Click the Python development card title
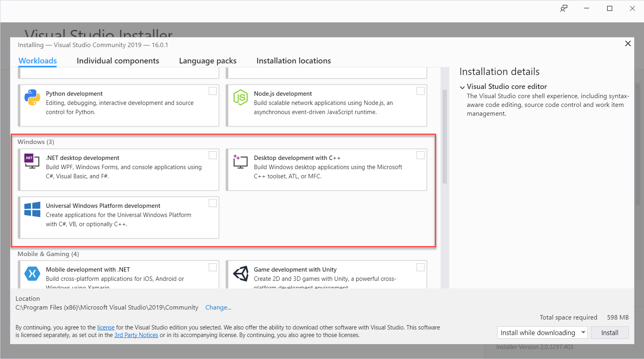The image size is (644, 359). pyautogui.click(x=74, y=94)
